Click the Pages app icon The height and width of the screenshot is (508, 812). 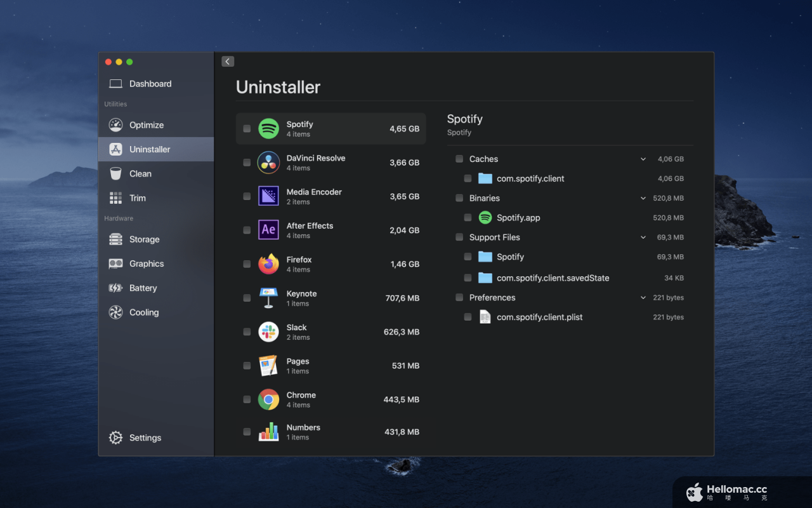click(269, 365)
